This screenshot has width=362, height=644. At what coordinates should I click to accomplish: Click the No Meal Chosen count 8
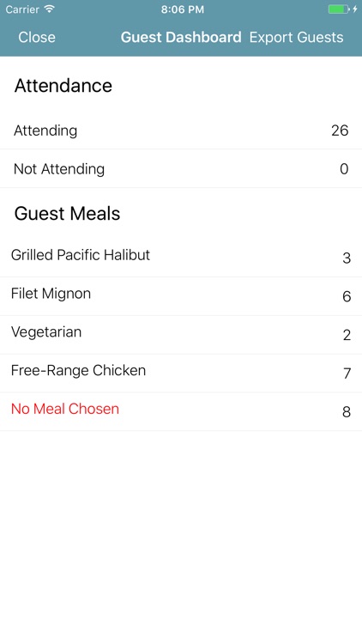(347, 411)
